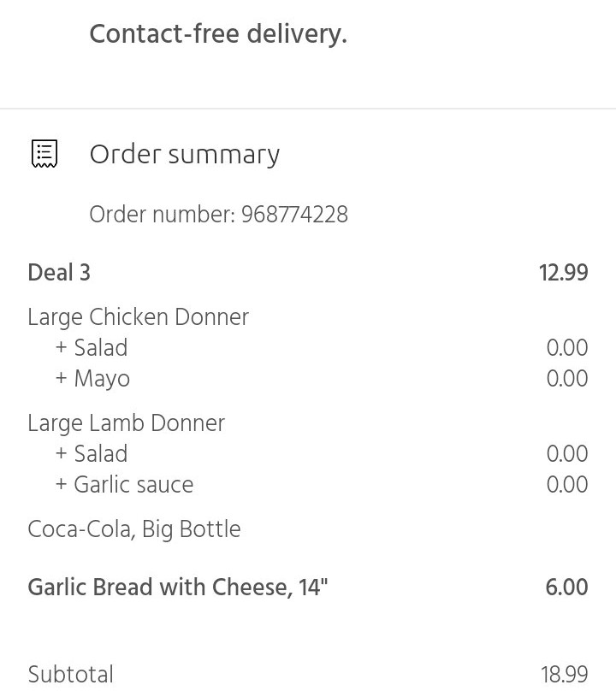Tap the Order summary heading
The width and height of the screenshot is (616, 691).
point(184,154)
